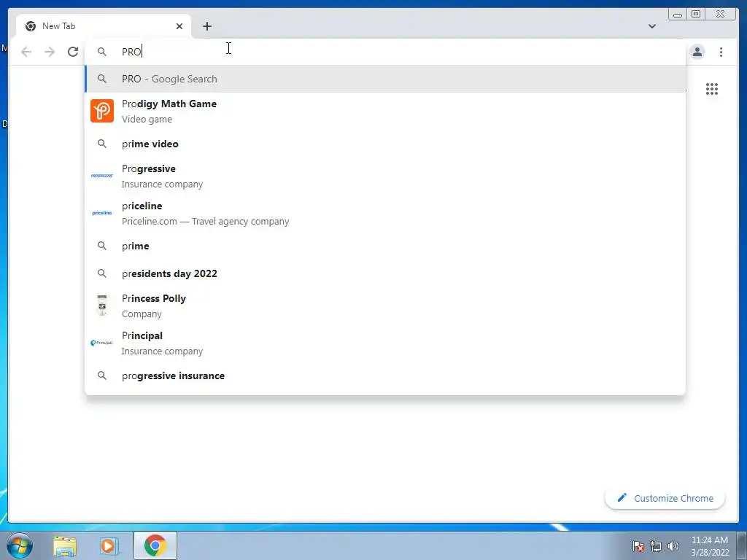Click the address bar containing PRO
Viewport: 747px width, 560px height.
click(x=385, y=52)
